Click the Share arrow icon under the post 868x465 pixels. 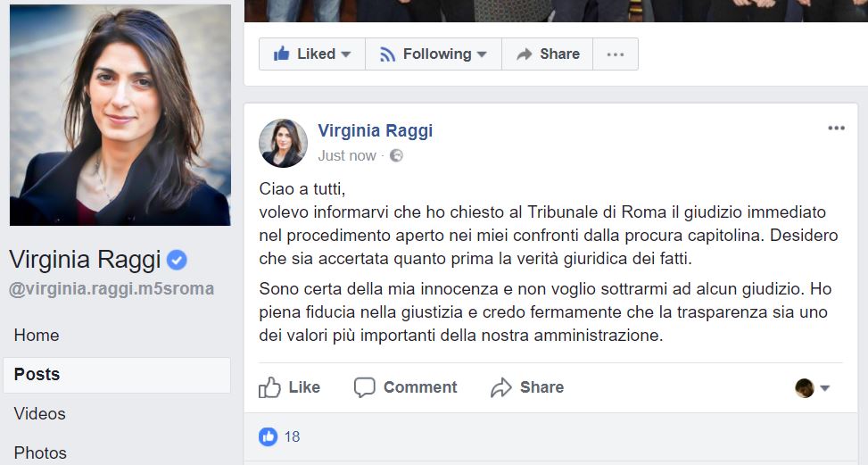click(501, 387)
